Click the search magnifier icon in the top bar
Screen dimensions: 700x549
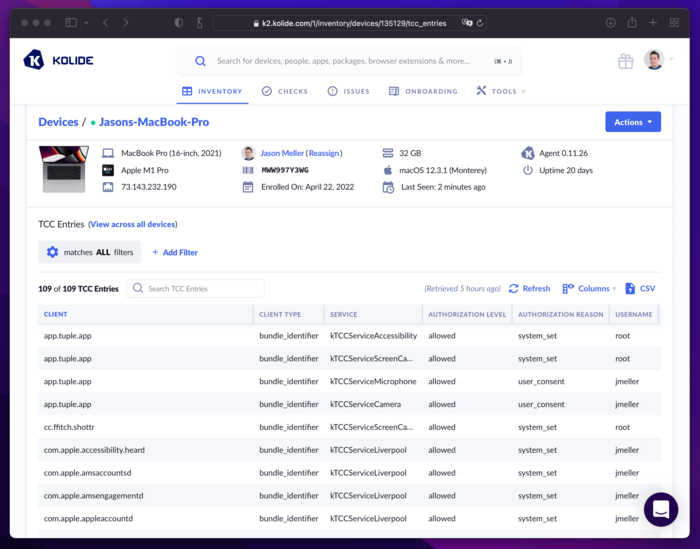click(200, 61)
